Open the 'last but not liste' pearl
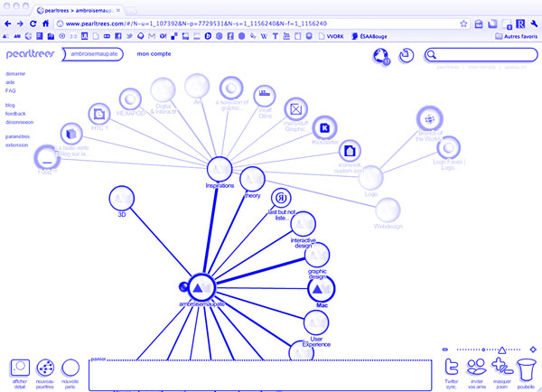The height and width of the screenshot is (392, 542). (281, 198)
